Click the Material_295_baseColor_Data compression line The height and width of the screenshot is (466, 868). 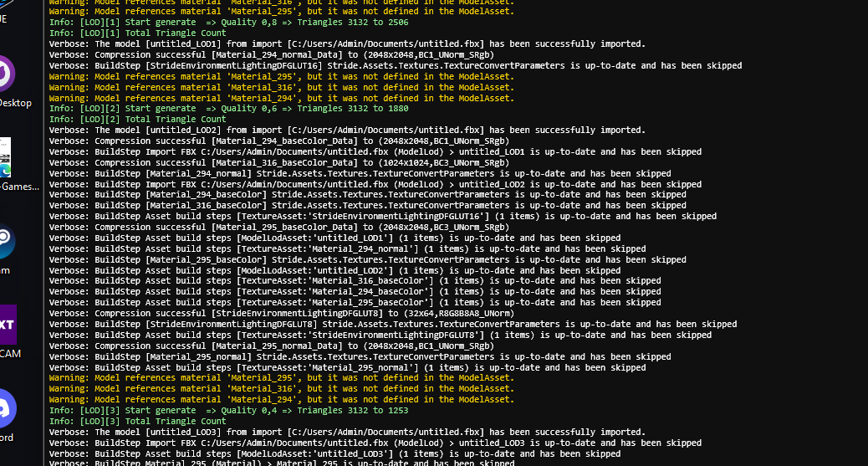279,228
